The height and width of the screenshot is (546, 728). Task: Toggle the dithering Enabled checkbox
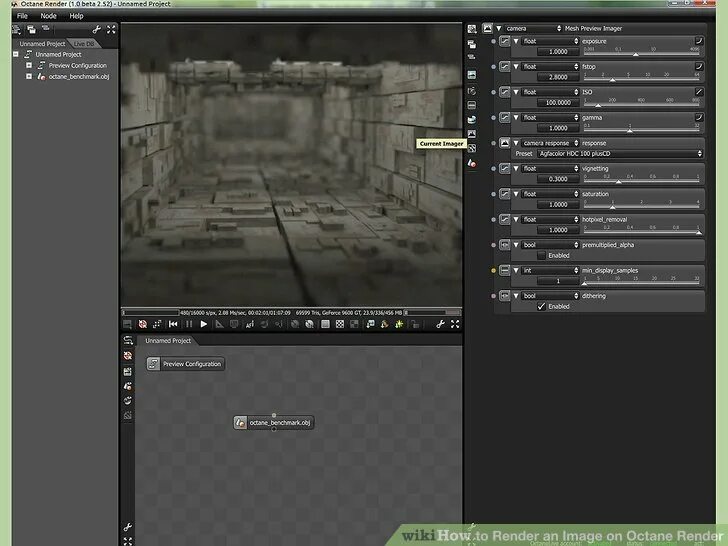tap(541, 306)
